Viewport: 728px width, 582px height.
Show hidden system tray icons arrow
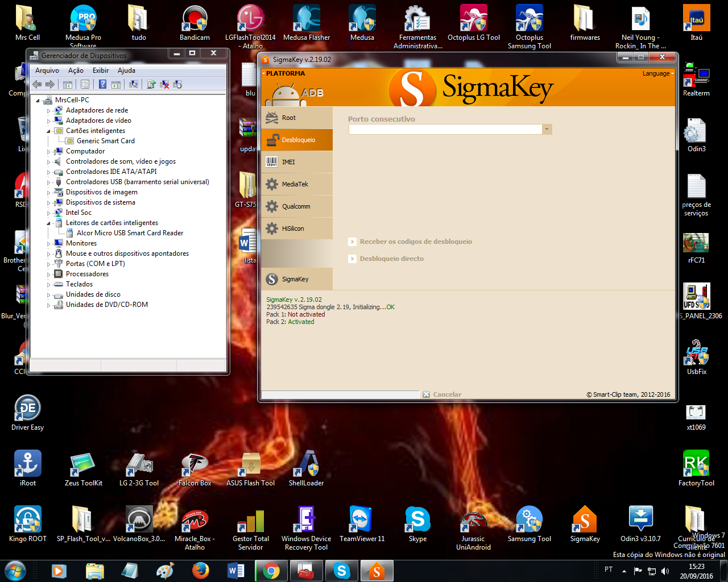(624, 571)
